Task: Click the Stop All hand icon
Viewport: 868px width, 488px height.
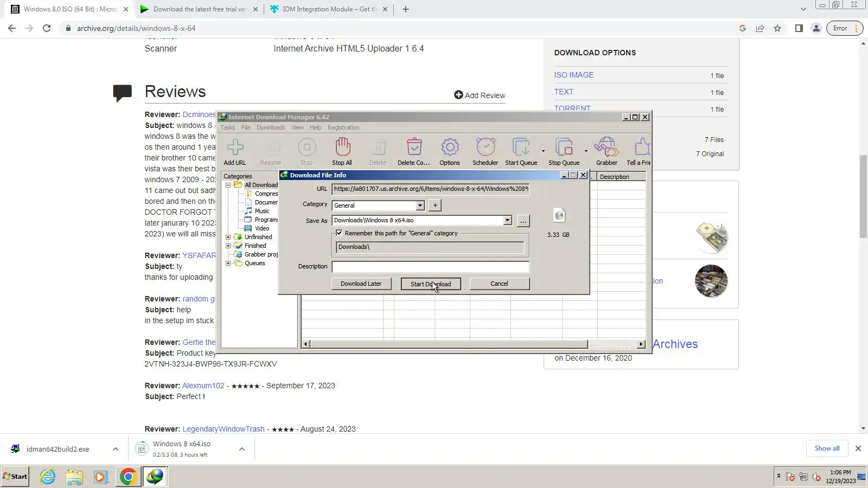Action: pyautogui.click(x=342, y=152)
